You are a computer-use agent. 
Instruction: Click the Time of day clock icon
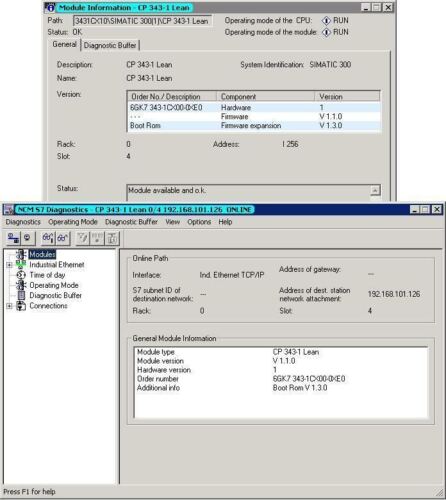(21, 275)
